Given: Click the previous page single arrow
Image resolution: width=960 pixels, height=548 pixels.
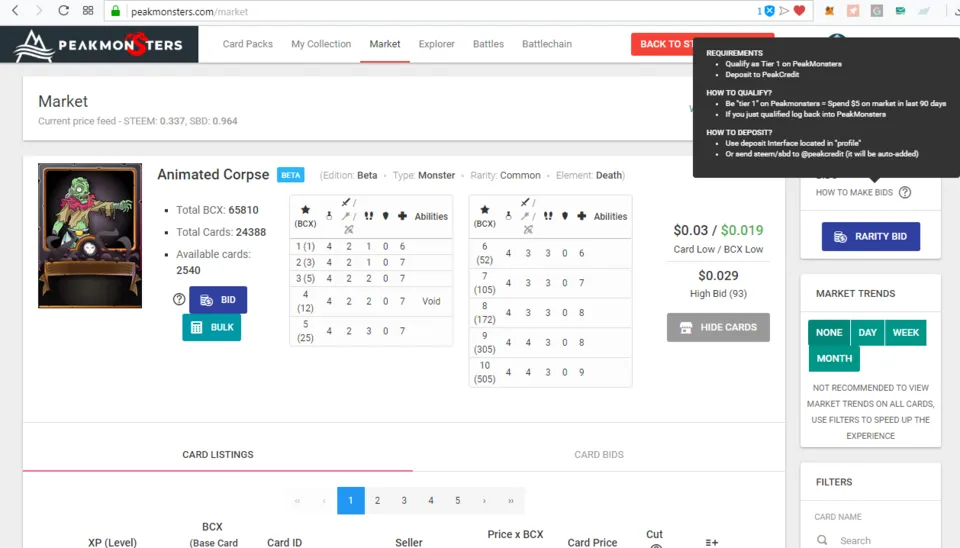Looking at the screenshot, I should [x=324, y=500].
